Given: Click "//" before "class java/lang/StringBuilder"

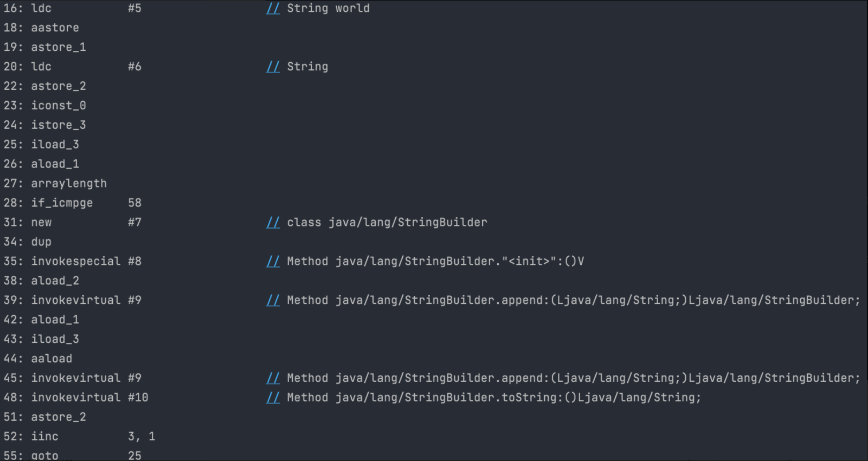Looking at the screenshot, I should [x=273, y=223].
